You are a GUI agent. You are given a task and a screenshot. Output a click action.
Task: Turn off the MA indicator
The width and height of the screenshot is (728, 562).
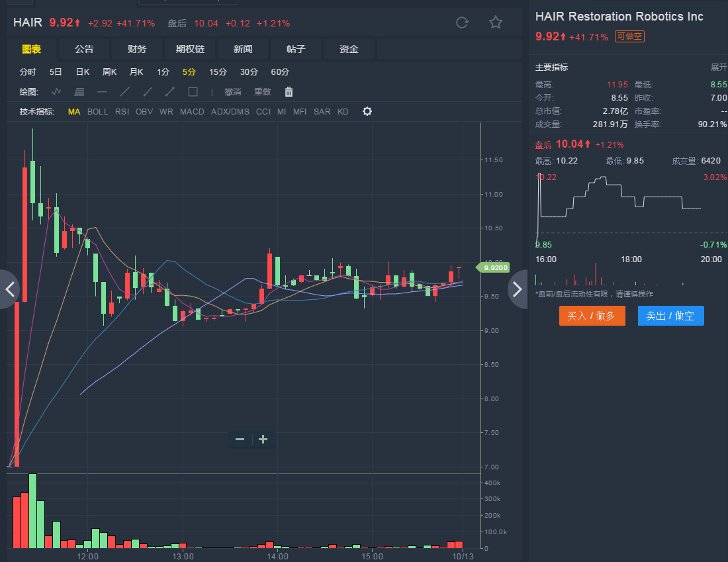[x=74, y=112]
